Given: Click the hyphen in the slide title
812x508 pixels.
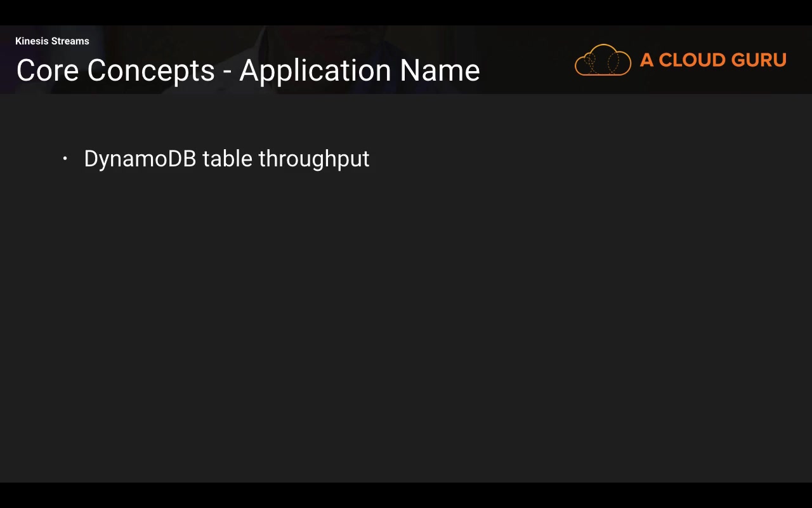Looking at the screenshot, I should point(227,71).
